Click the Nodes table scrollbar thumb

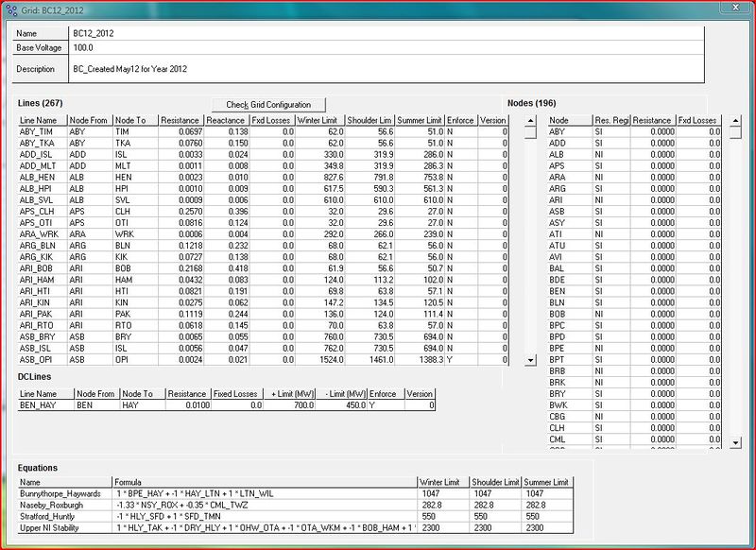pos(735,132)
